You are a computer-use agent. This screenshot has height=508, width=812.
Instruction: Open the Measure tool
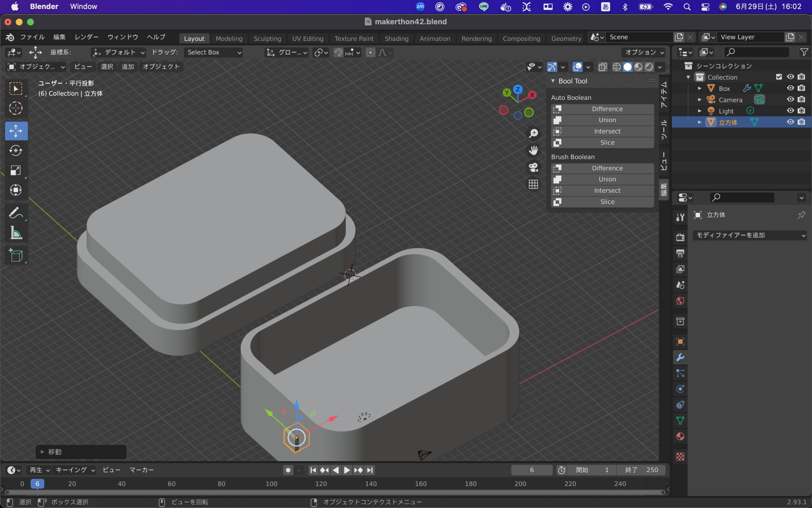pos(16,233)
